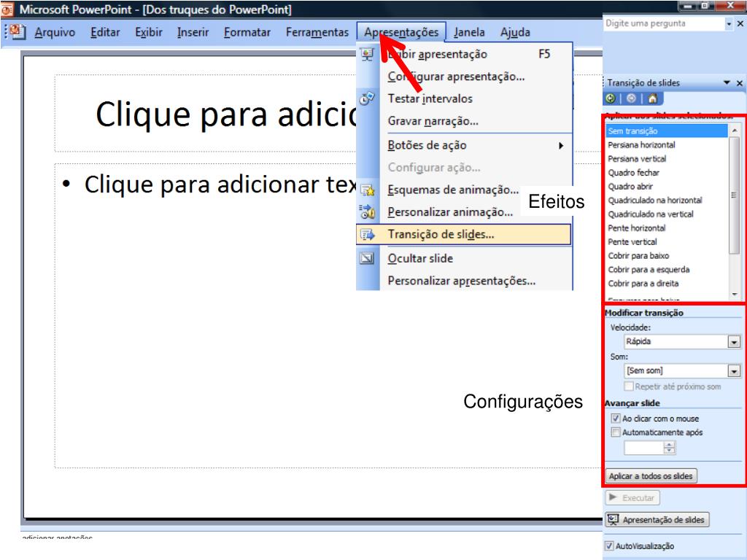Choose Transição de slides menu entry
Image resolution: width=747 pixels, height=560 pixels.
coord(463,234)
